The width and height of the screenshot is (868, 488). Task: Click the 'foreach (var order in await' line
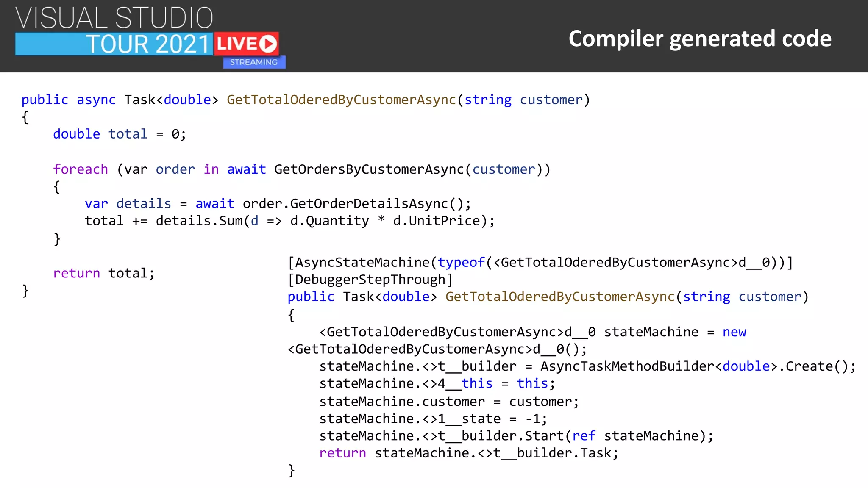pos(302,169)
